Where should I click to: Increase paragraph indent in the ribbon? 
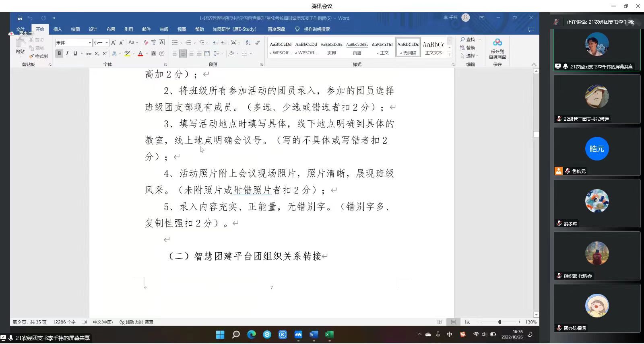224,43
